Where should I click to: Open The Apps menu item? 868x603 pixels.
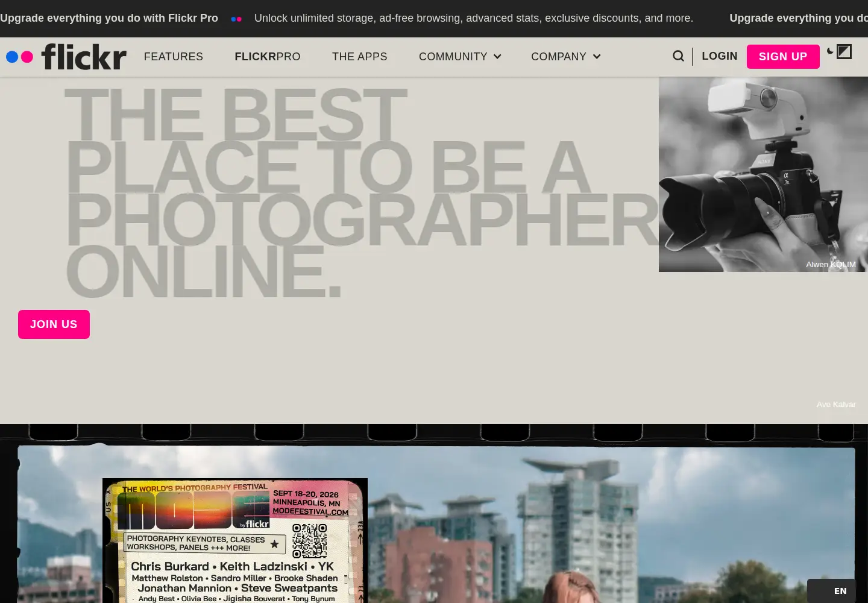(x=360, y=57)
